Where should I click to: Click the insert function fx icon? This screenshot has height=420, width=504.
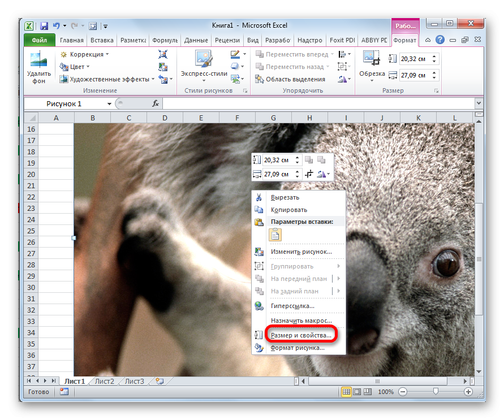click(x=156, y=104)
